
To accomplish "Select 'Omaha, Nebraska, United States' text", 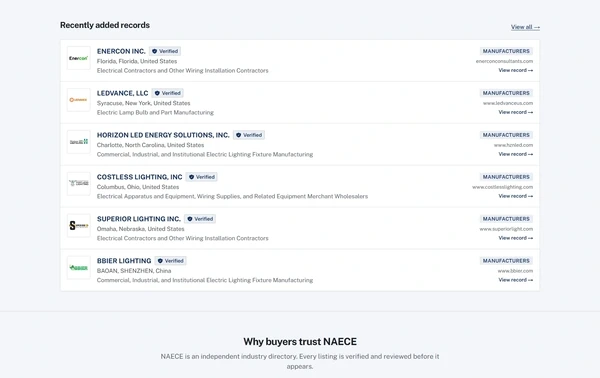I will pyautogui.click(x=140, y=229).
